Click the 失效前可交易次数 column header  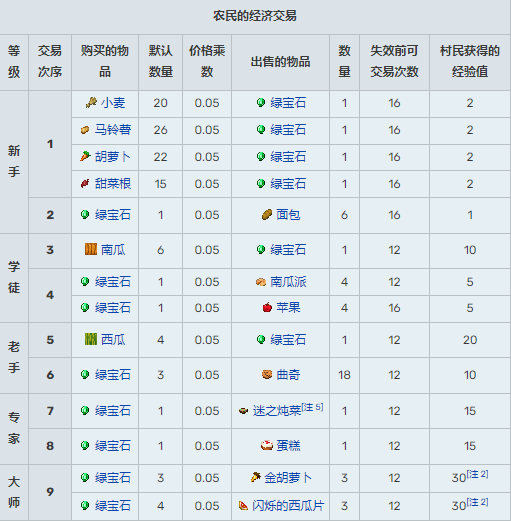[x=394, y=61]
